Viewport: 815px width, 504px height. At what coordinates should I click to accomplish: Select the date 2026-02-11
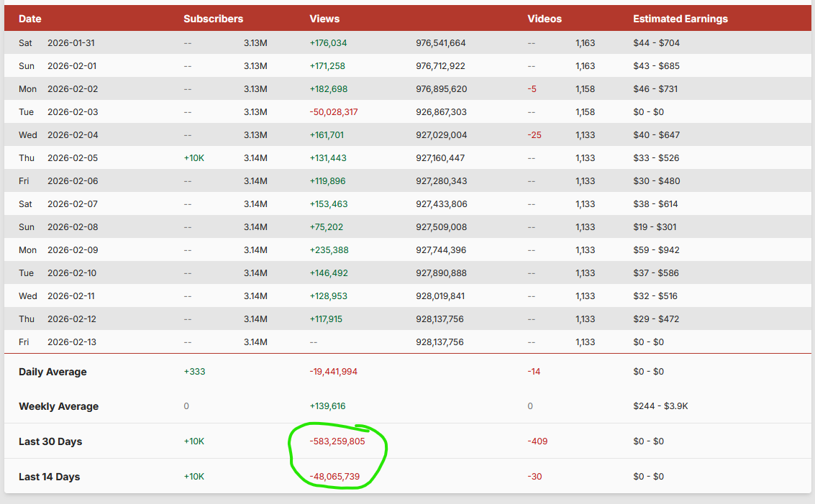(x=71, y=295)
